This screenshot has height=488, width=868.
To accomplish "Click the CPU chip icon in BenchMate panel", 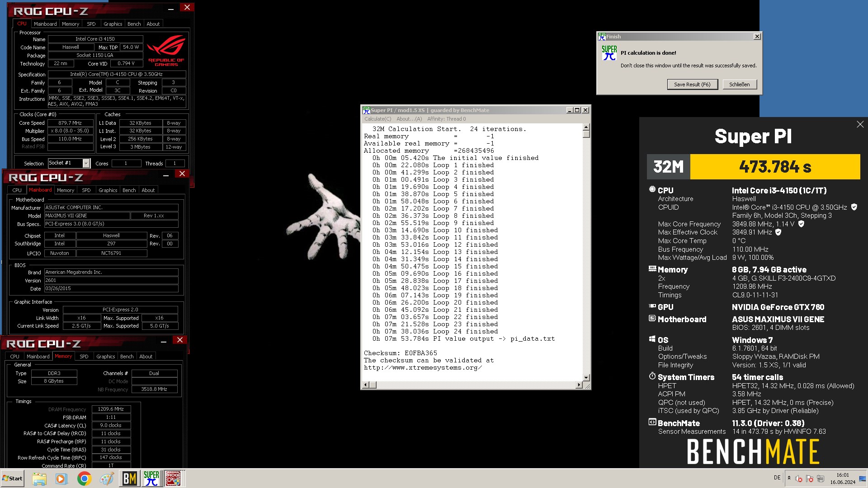I will coord(652,190).
